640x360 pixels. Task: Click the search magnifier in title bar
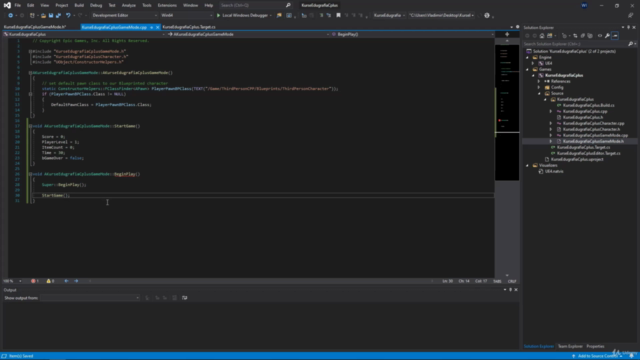pyautogui.click(x=288, y=5)
